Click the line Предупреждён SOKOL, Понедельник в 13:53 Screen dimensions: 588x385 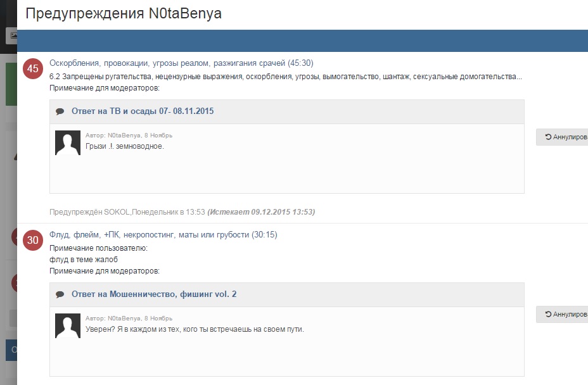[127, 211]
